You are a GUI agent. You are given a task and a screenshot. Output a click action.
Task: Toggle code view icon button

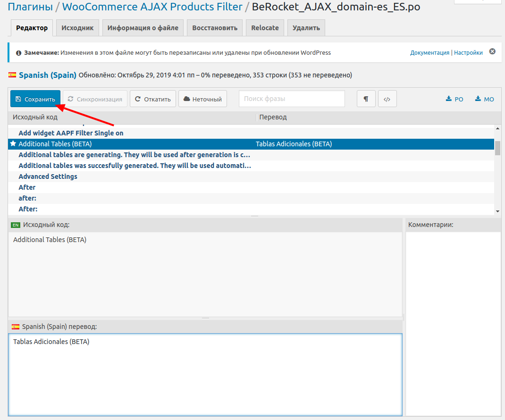(x=387, y=99)
